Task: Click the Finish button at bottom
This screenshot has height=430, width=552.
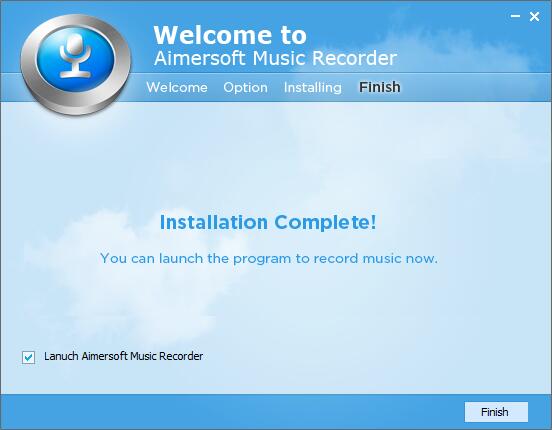Action: pyautogui.click(x=496, y=412)
